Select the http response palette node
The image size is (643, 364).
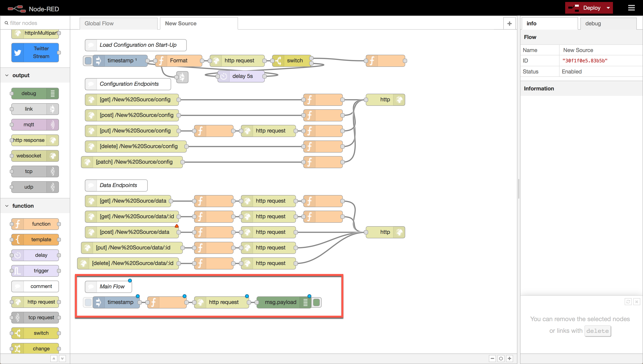click(35, 140)
